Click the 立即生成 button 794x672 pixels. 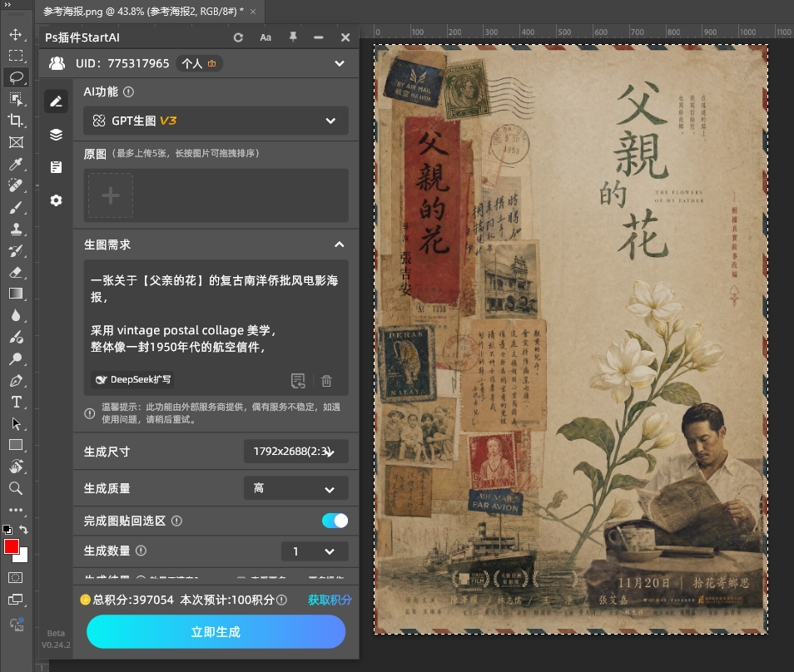(216, 631)
